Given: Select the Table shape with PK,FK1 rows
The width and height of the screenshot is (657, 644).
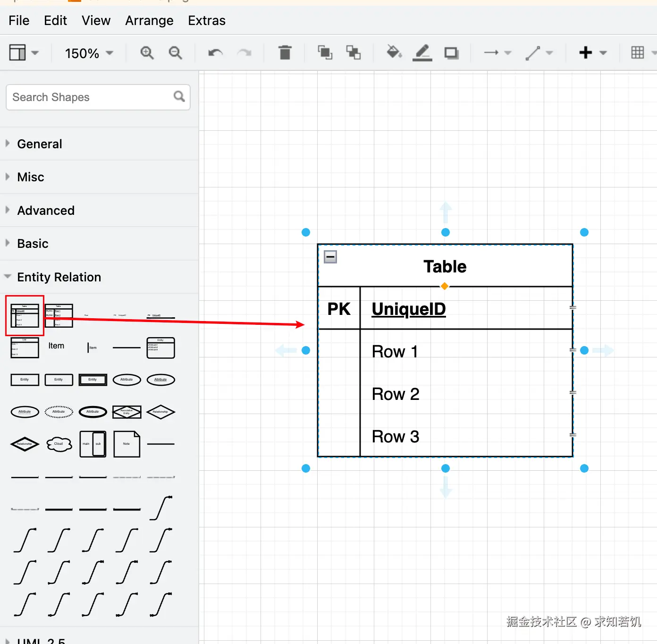Looking at the screenshot, I should pyautogui.click(x=59, y=316).
